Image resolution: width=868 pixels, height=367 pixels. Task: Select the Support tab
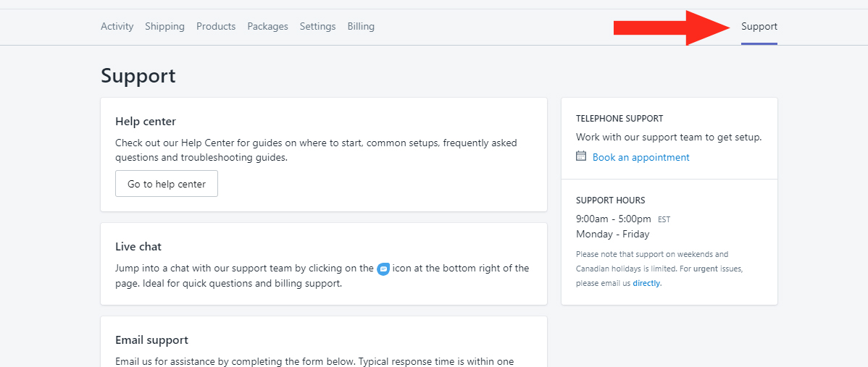click(x=759, y=26)
